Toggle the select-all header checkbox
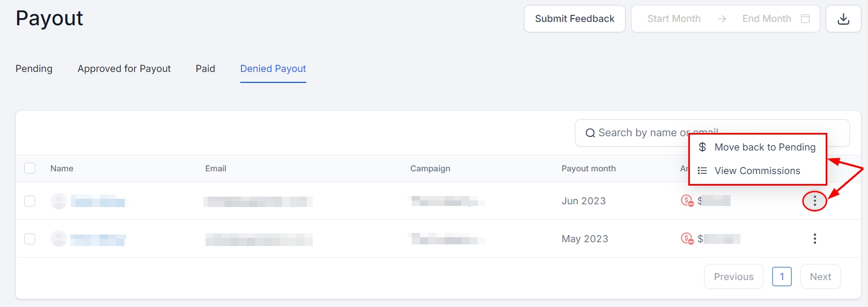The width and height of the screenshot is (868, 307). pos(30,168)
